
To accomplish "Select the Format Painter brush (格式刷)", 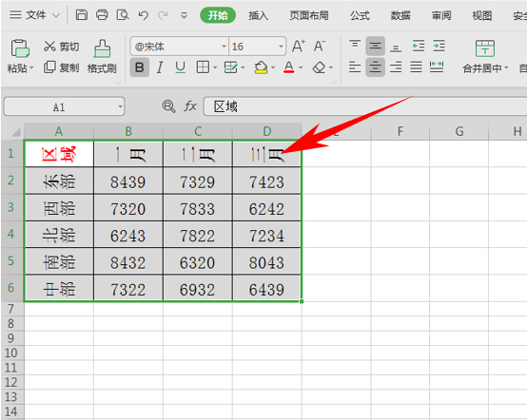I will (102, 56).
